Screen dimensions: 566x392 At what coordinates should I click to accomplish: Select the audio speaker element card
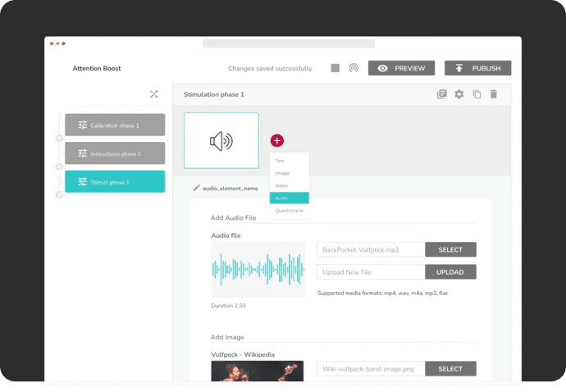coord(221,140)
